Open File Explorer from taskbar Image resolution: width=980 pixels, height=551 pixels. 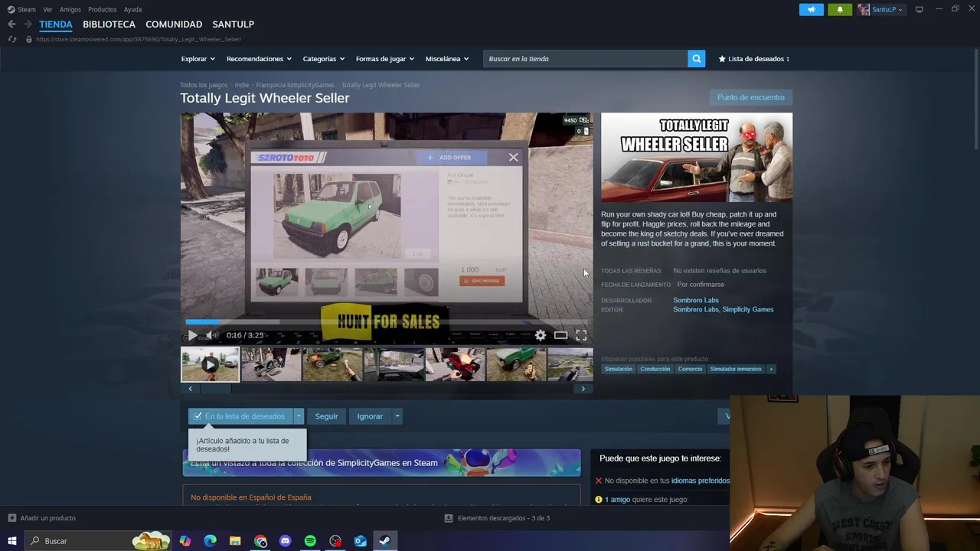tap(235, 541)
